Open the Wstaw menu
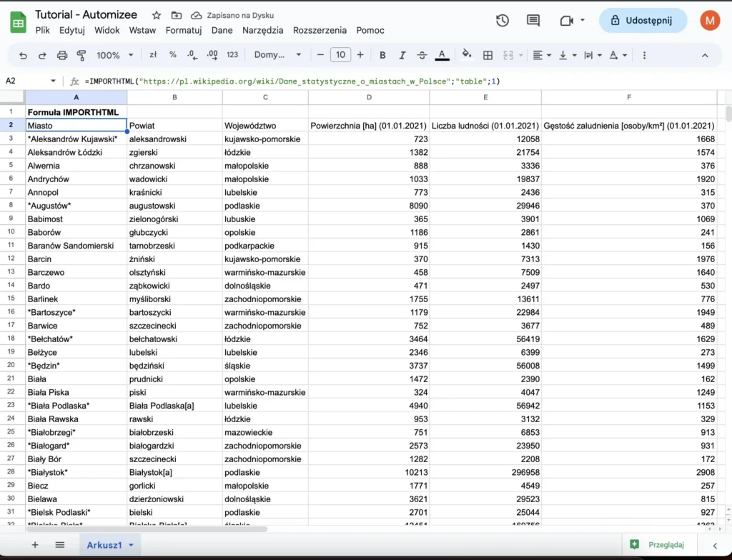Viewport: 732px width, 560px height. click(142, 30)
